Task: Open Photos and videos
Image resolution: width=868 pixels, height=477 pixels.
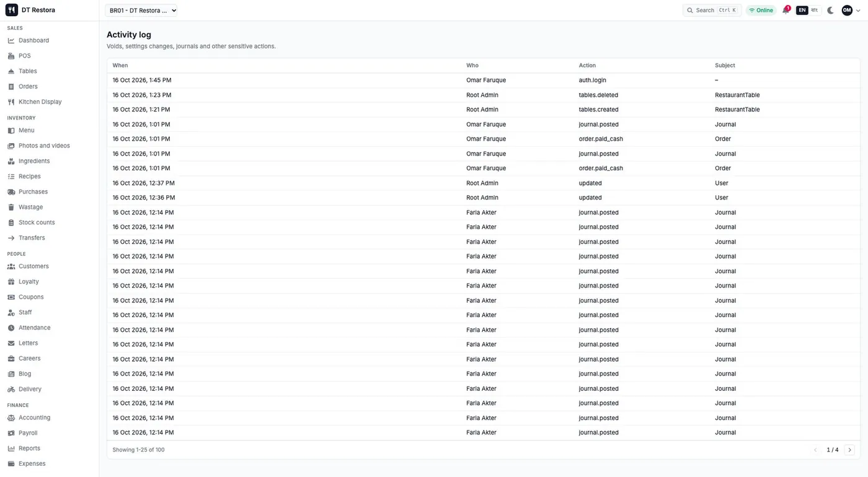Action: click(x=44, y=146)
